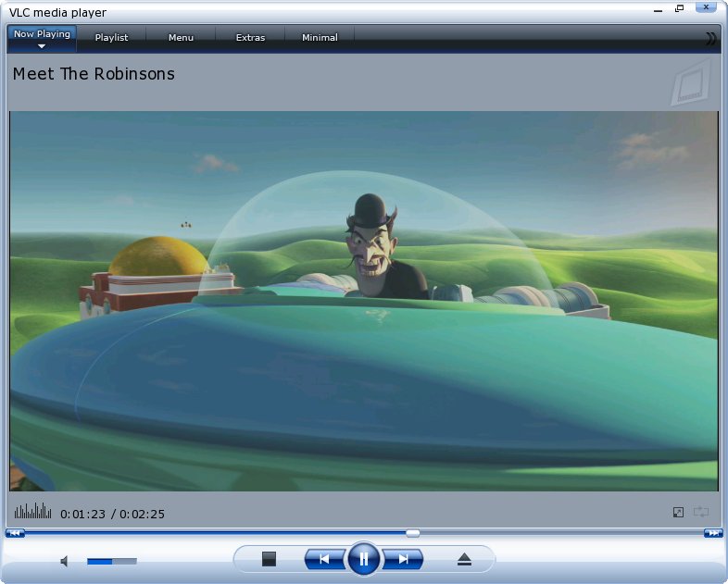Open the Playlist tab
Image resolution: width=728 pixels, height=584 pixels.
[x=111, y=38]
